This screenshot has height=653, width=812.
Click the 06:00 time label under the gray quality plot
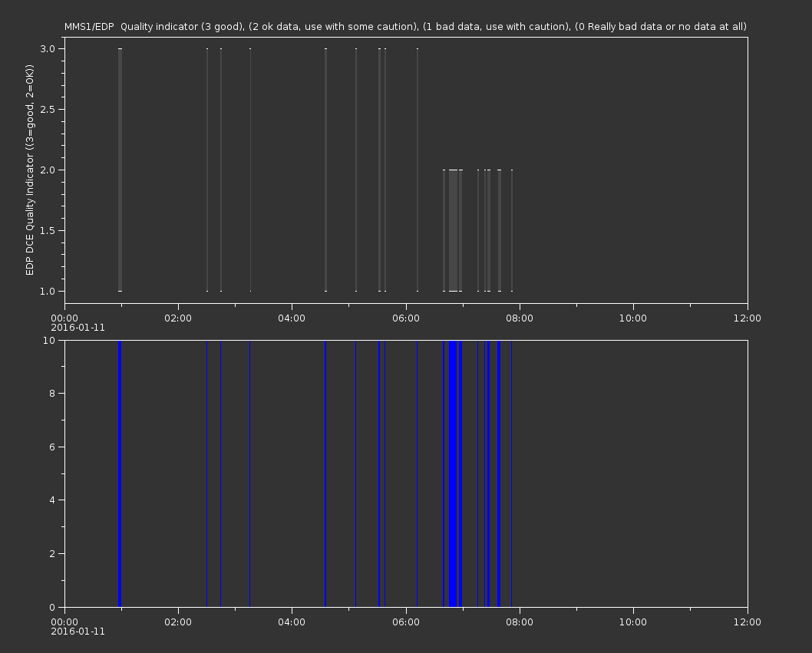coord(405,318)
